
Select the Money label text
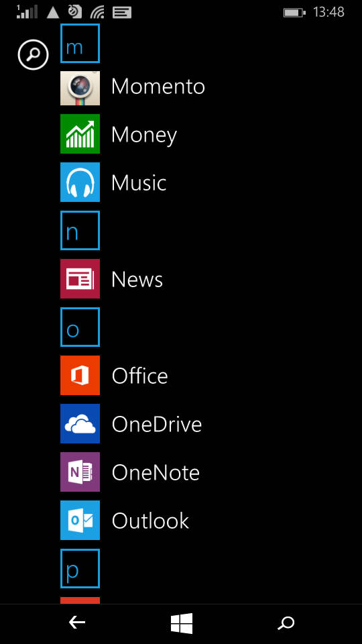tap(144, 136)
